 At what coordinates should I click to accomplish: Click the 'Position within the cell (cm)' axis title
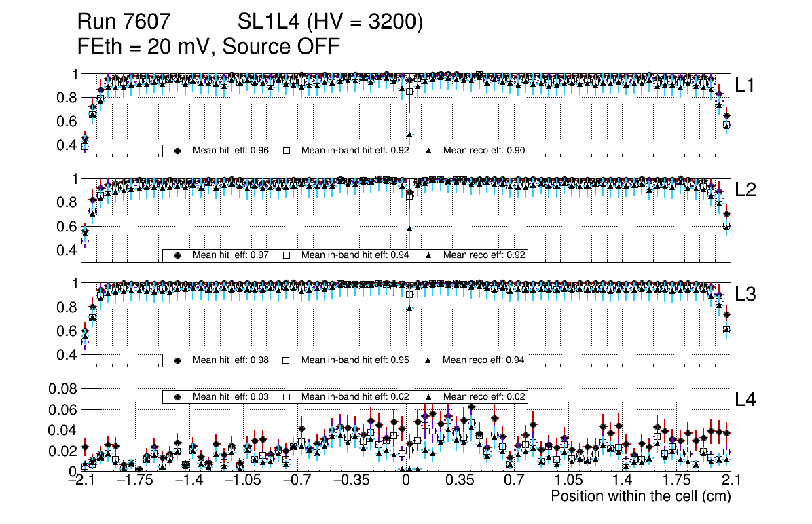point(640,496)
